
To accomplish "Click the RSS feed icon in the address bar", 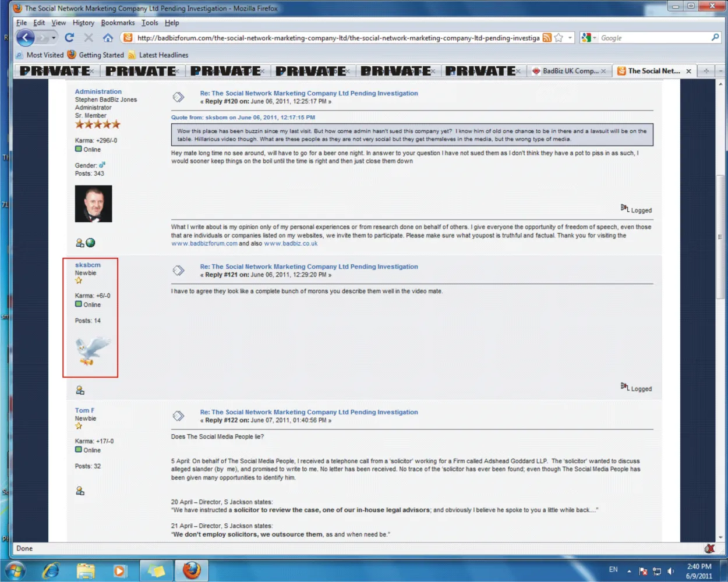I will (547, 38).
